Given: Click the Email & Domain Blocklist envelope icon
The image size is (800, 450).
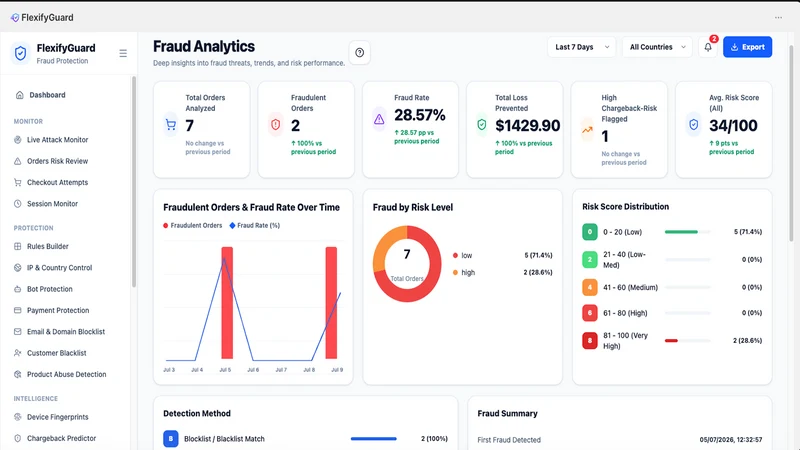Looking at the screenshot, I should (x=17, y=332).
